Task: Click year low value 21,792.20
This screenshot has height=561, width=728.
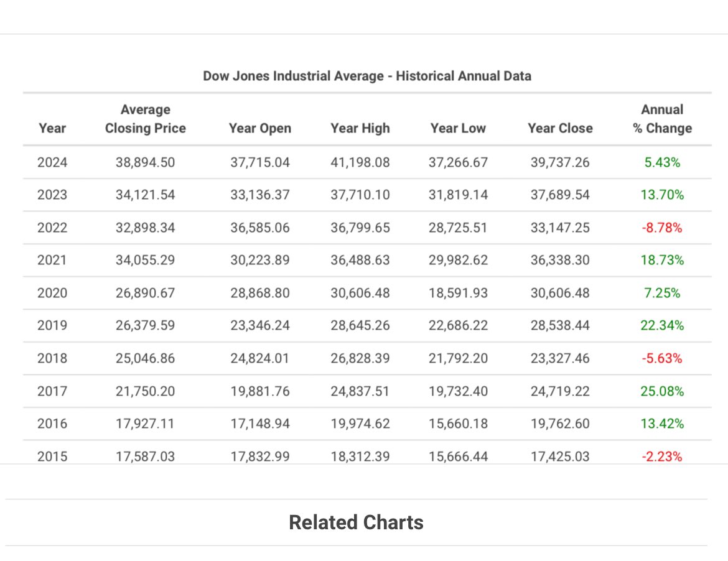Action: tap(458, 359)
